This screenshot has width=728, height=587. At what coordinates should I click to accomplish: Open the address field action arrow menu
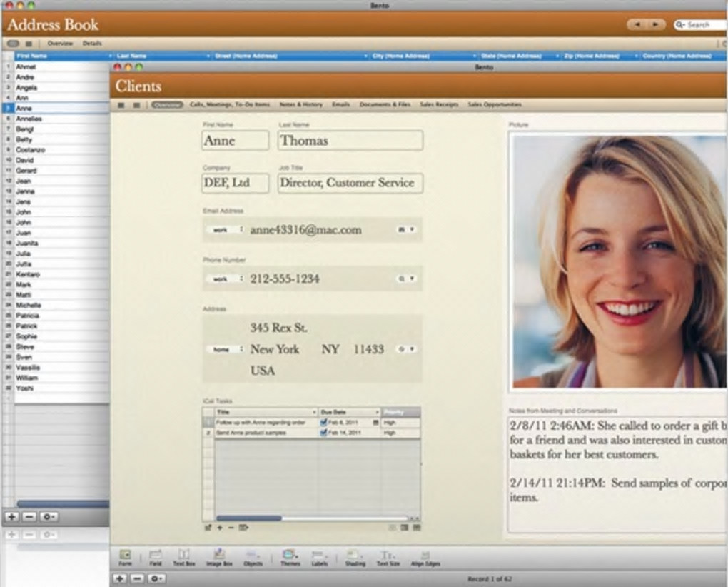pyautogui.click(x=412, y=349)
